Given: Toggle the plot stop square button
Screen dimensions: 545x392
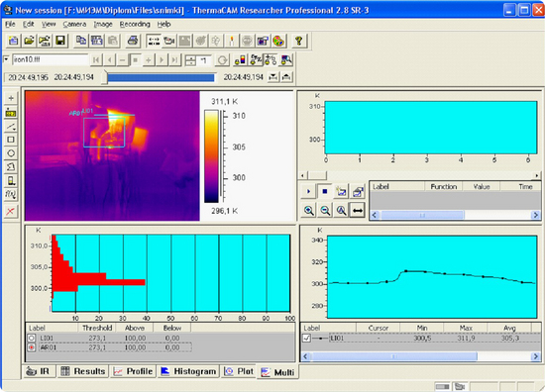Looking at the screenshot, I should point(325,191).
